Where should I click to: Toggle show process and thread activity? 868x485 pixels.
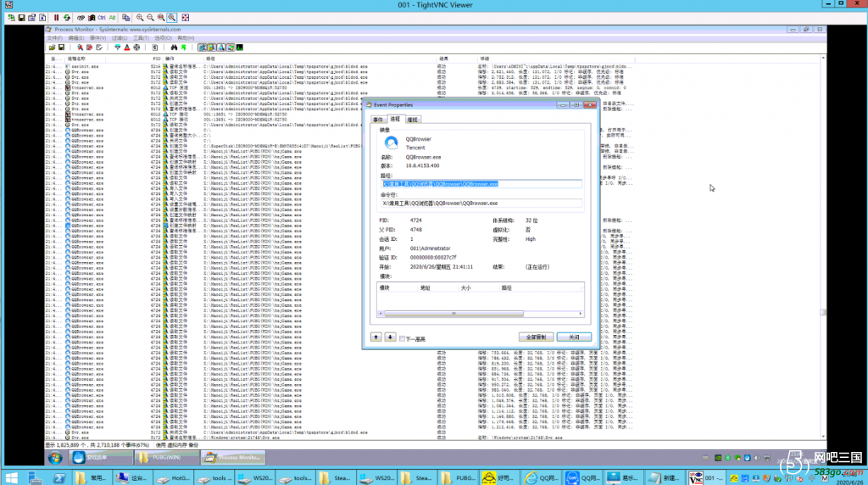click(231, 47)
